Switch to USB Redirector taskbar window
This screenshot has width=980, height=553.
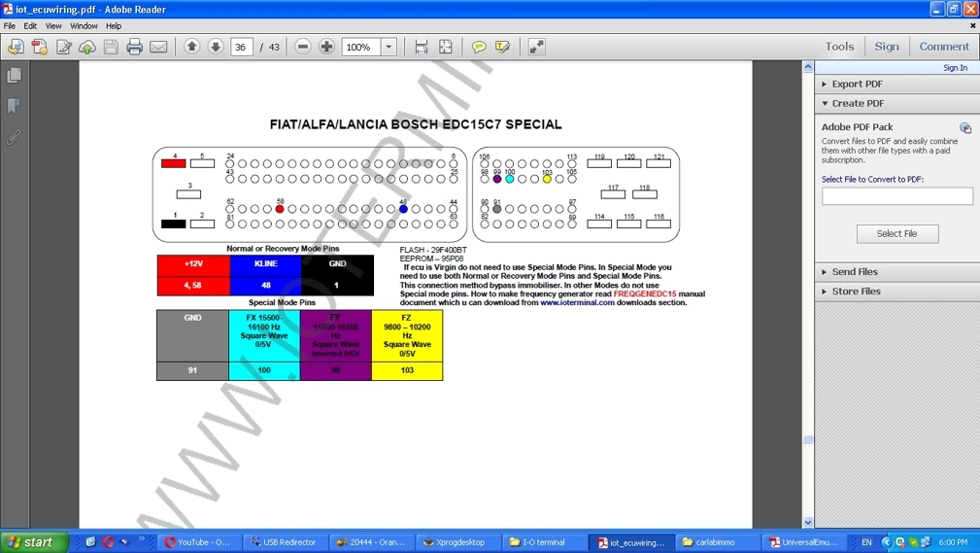point(284,542)
